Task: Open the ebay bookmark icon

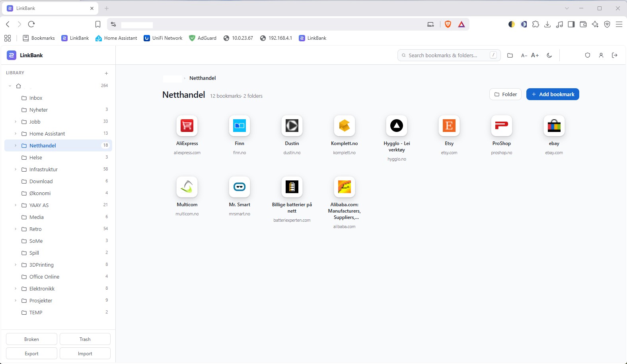Action: click(x=554, y=126)
